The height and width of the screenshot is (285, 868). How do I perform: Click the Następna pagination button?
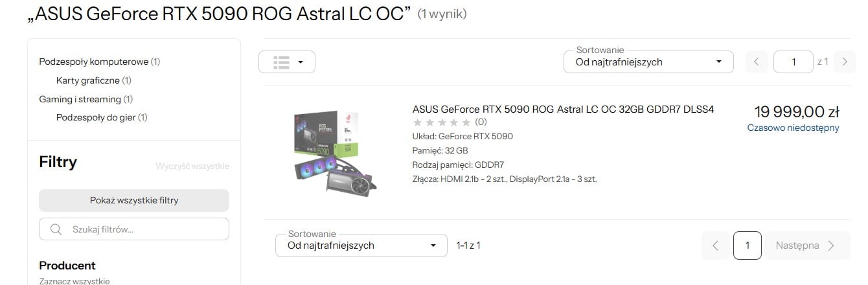click(x=807, y=245)
